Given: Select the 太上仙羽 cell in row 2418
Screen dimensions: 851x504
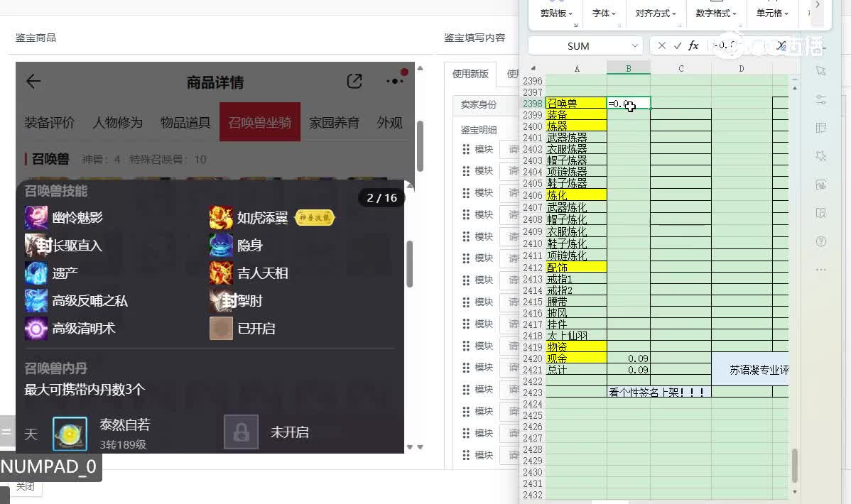Looking at the screenshot, I should click(576, 335).
